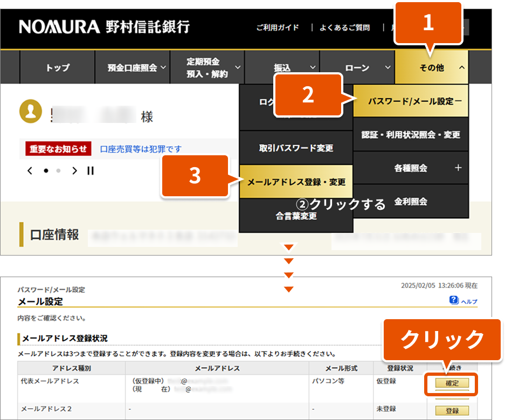Select the second carousel dot indicator
Viewport: 505px width, 420px height.
tap(59, 171)
